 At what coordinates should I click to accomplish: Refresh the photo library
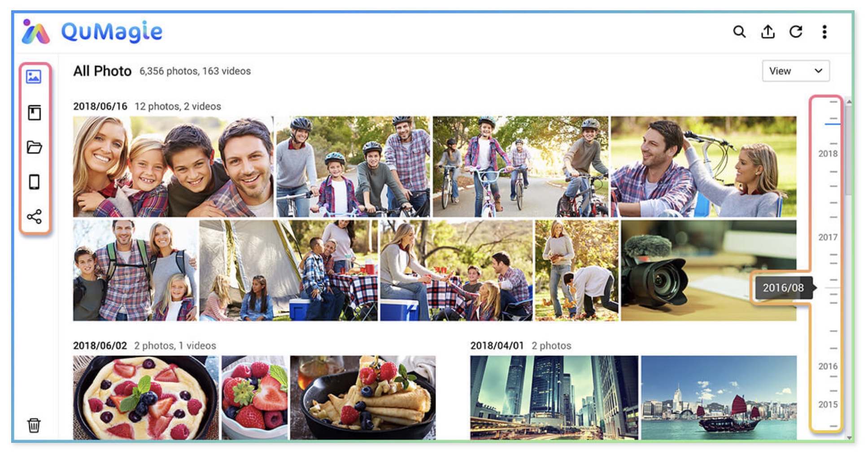[x=796, y=32]
